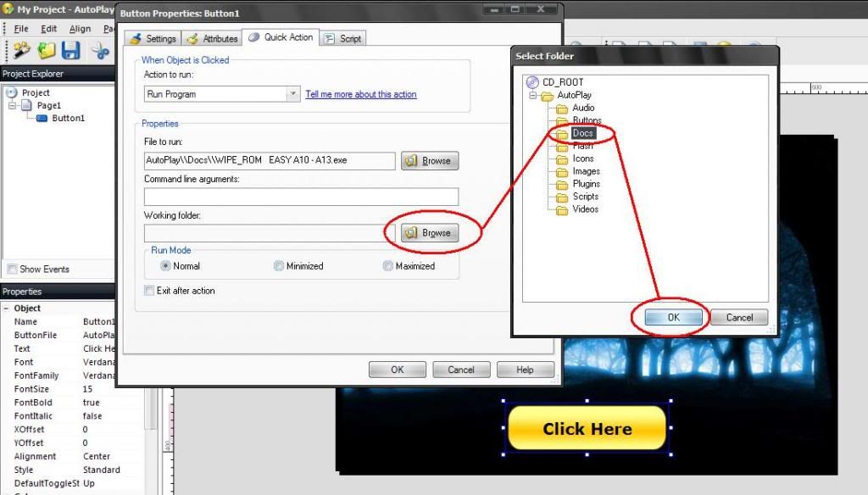Collapse the Page1 node in Project Explorer
The image size is (868, 495).
(x=13, y=106)
